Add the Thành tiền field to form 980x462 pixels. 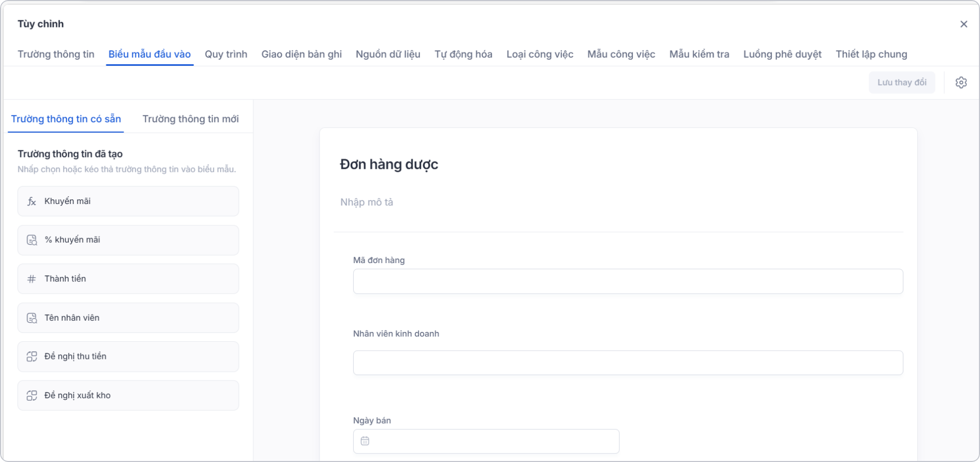128,279
